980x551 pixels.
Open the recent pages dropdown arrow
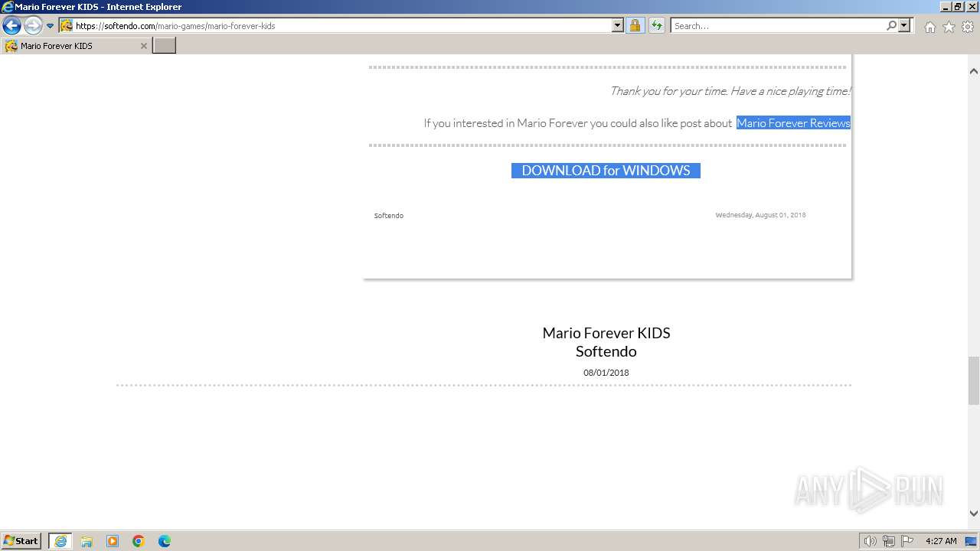pyautogui.click(x=51, y=26)
